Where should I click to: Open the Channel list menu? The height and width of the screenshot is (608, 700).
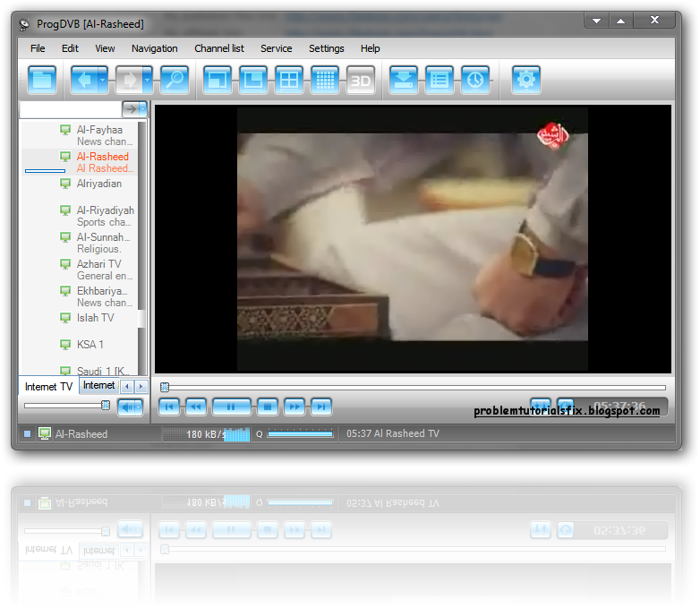pos(219,48)
